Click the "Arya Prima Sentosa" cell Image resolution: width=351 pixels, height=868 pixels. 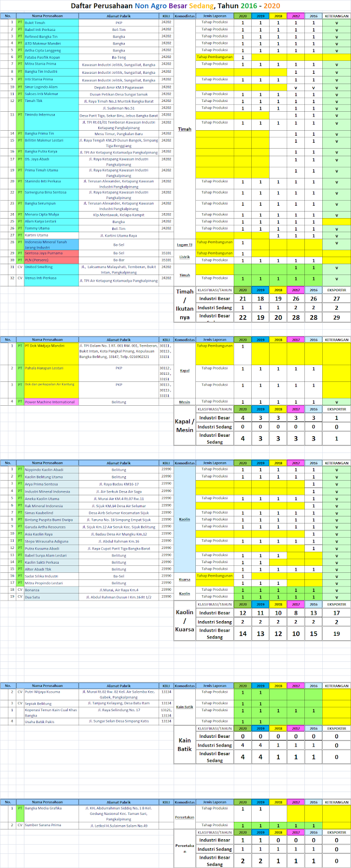51,484
